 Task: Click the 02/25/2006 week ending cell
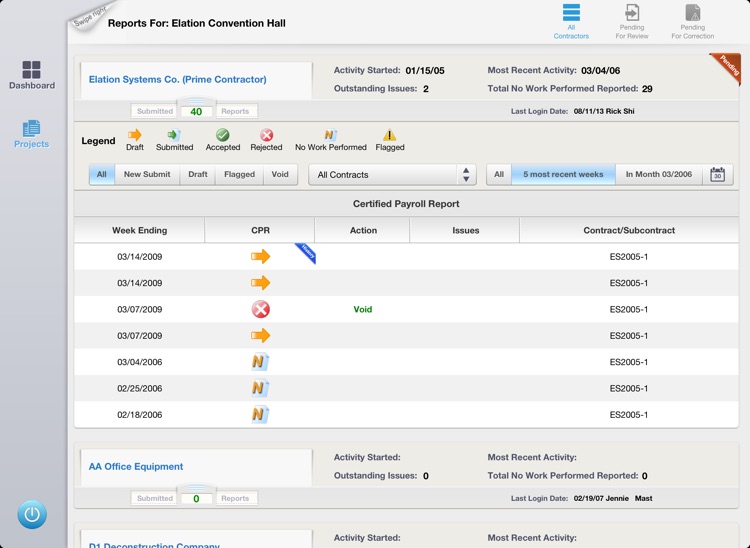point(140,388)
